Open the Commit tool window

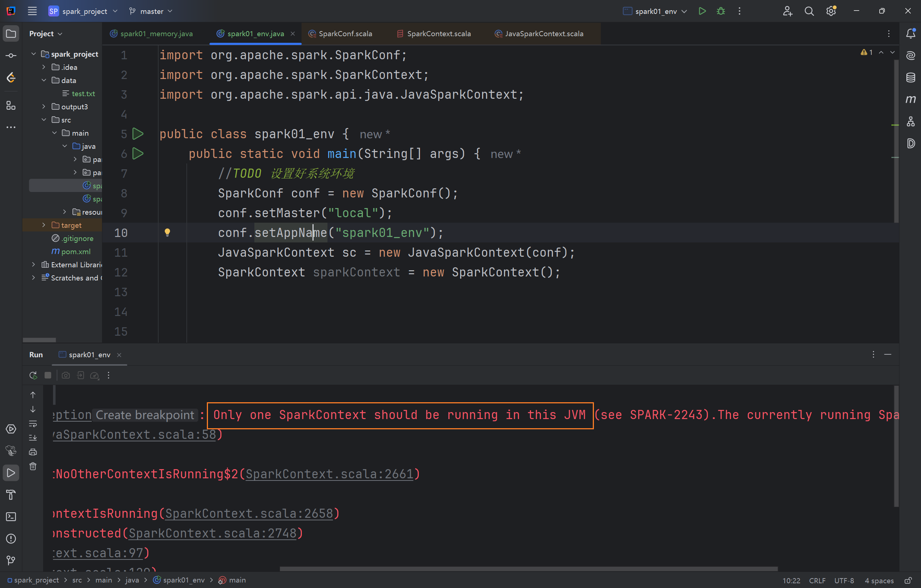click(11, 55)
